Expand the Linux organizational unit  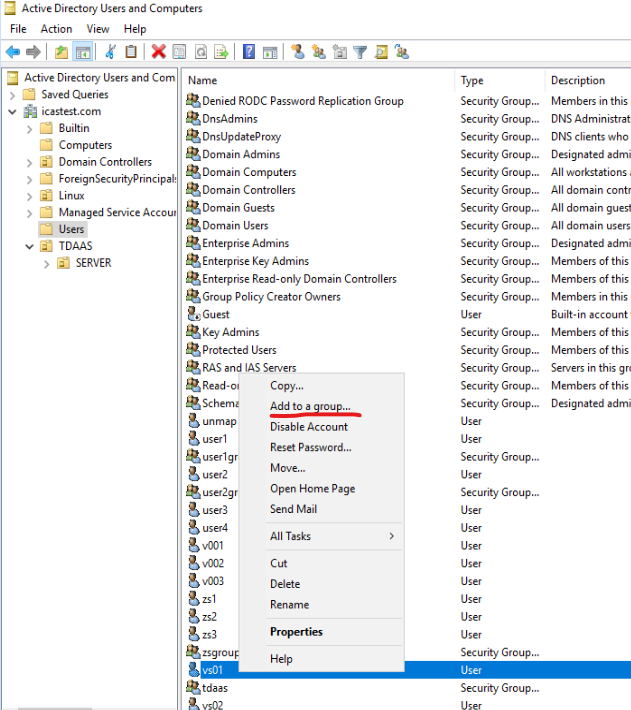click(x=29, y=196)
